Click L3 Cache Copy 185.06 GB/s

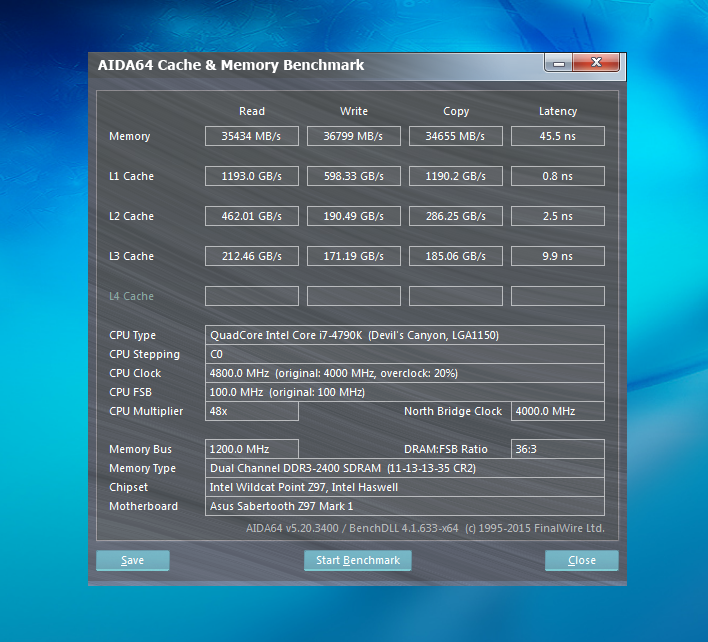coord(456,256)
